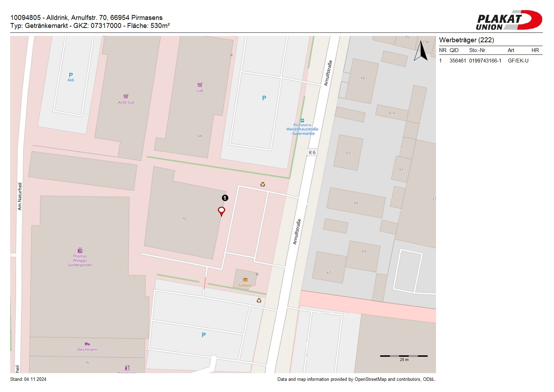Viewport: 554px width, 392px height.
Task: Select the Aldi parking P icon
Action: pyautogui.click(x=71, y=75)
